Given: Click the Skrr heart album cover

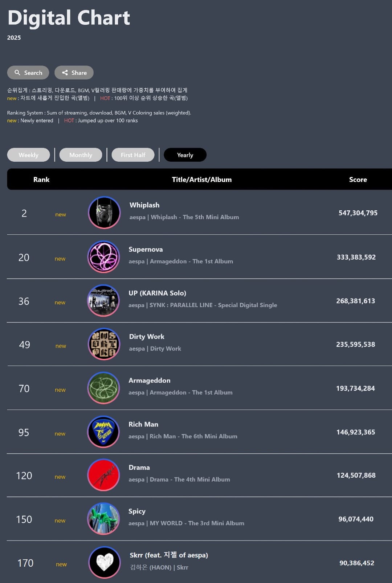Looking at the screenshot, I should 105,563.
